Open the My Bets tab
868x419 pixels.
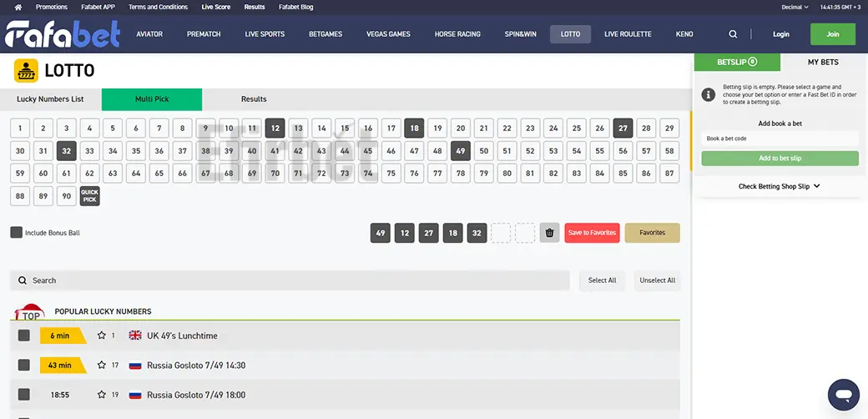tap(823, 62)
